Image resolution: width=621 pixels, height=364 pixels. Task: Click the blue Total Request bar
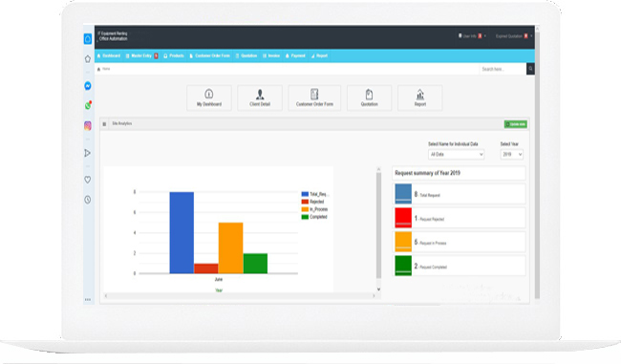pos(182,233)
